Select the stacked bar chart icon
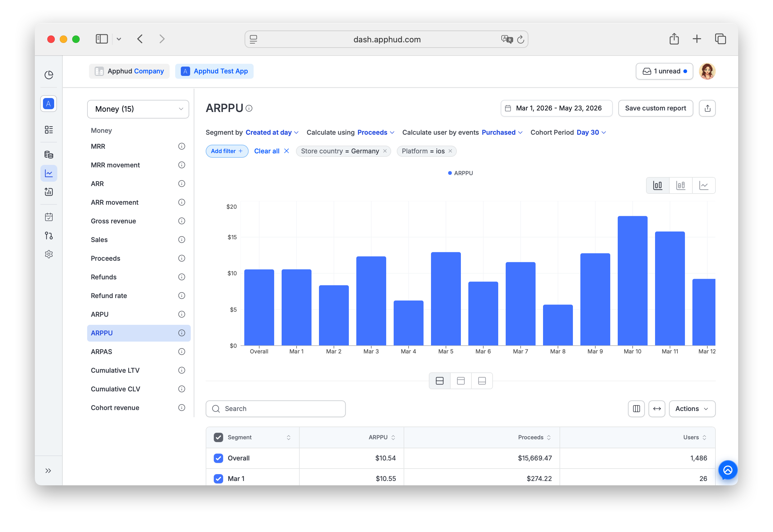Screen dimensions: 773x532 pyautogui.click(x=680, y=185)
